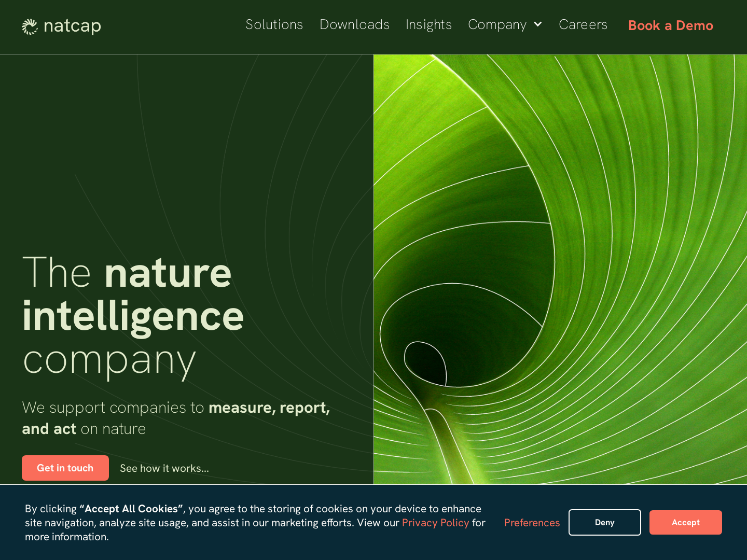Click the orange Book a Demo link
The height and width of the screenshot is (560, 747).
click(x=670, y=25)
